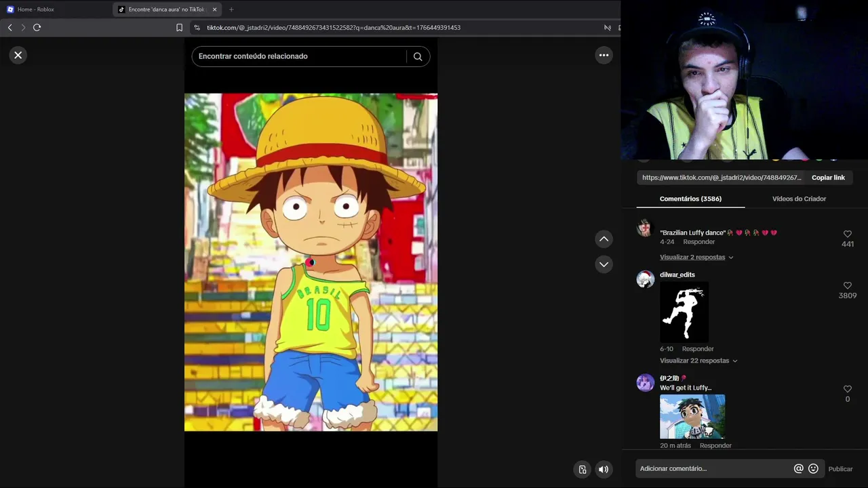Go back in browser history
Viewport: 868px width, 488px height.
[x=9, y=27]
